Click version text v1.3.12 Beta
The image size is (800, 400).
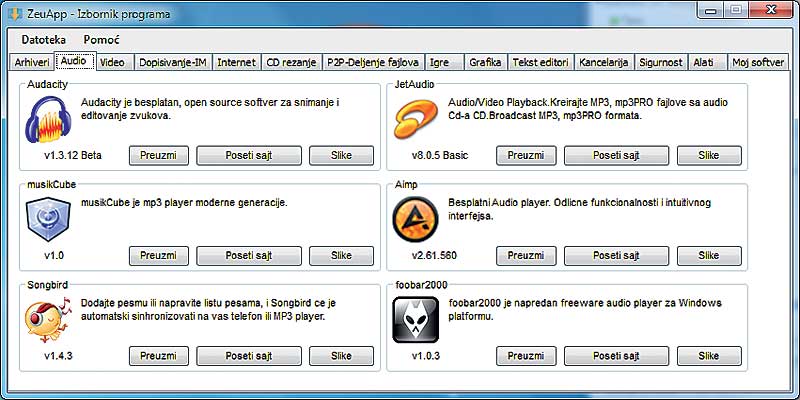[72, 155]
